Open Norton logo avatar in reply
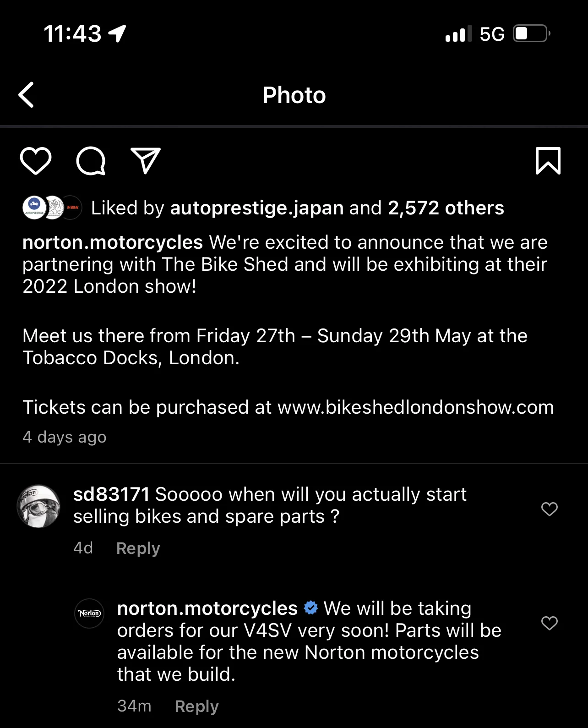 point(89,613)
